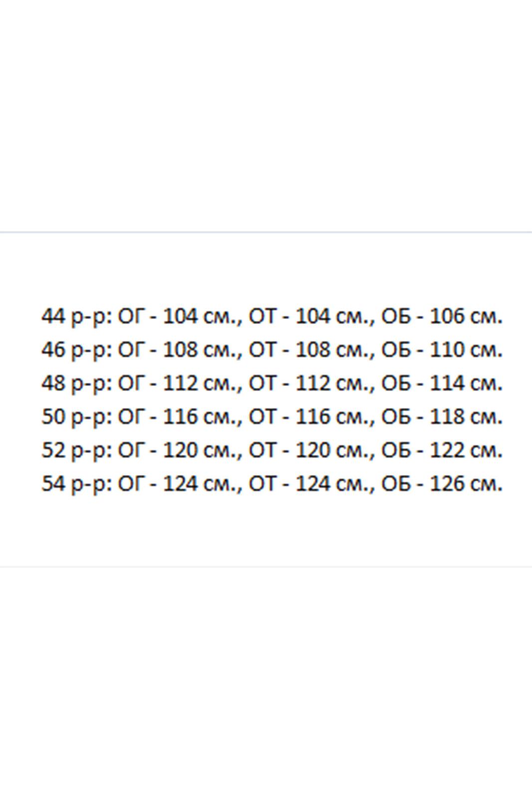
Task: Select the 54 р-р measurements row
Action: (x=271, y=483)
